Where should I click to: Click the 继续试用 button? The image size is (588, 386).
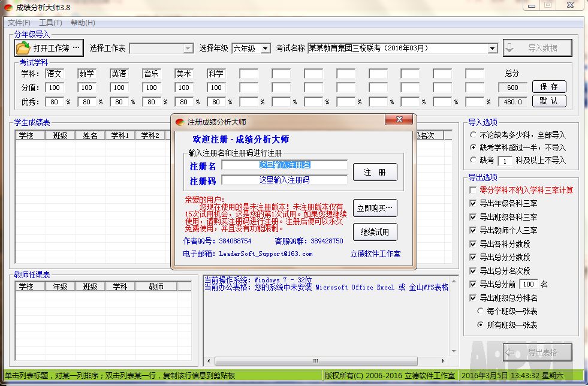(375, 232)
